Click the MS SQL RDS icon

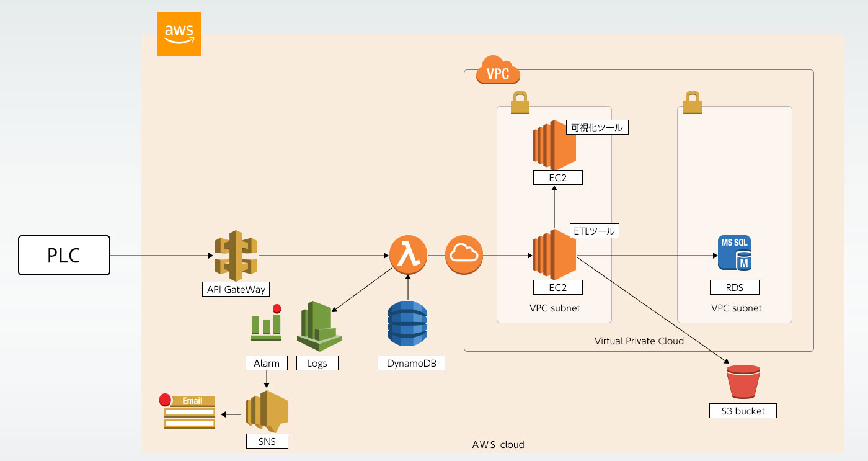point(734,253)
